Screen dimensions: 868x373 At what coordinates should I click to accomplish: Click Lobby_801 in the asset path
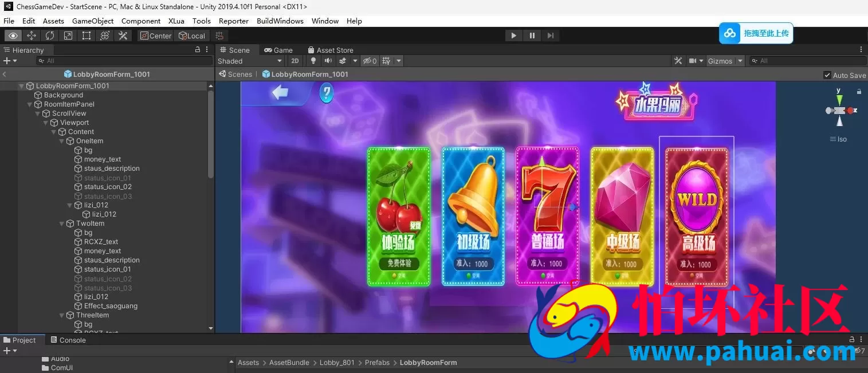[337, 363]
